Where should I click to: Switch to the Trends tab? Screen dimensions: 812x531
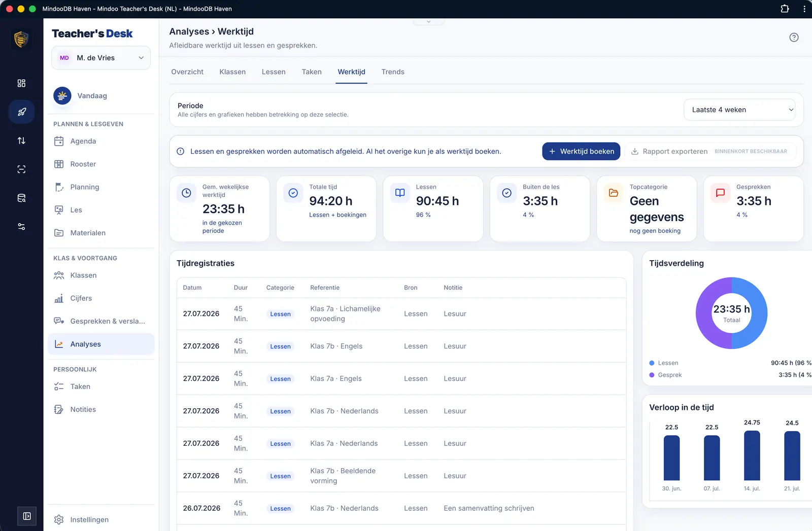pyautogui.click(x=393, y=72)
